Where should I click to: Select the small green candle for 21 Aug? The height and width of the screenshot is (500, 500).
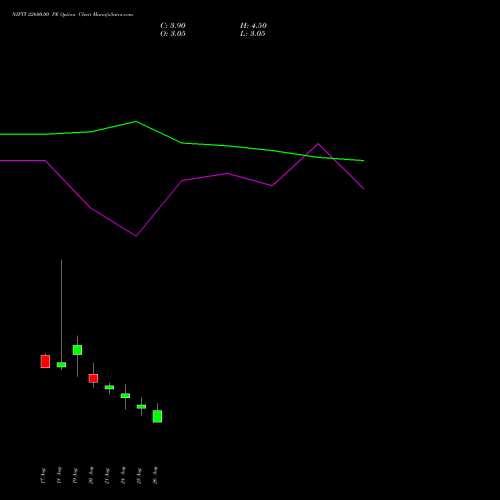[x=109, y=387]
